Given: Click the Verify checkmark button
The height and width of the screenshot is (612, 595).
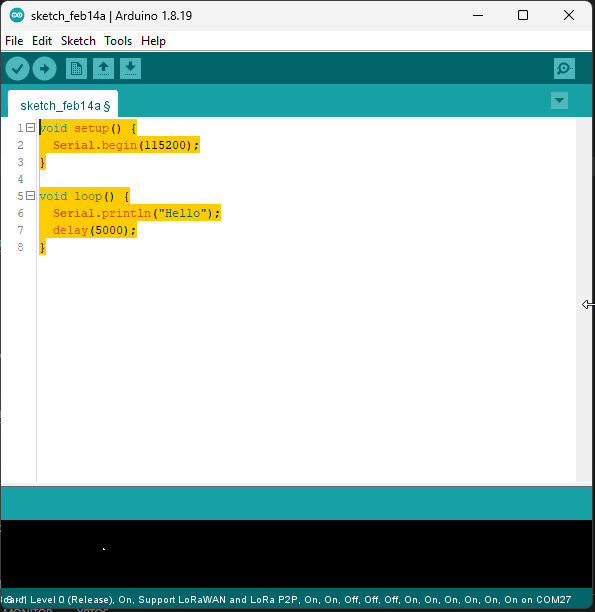Looking at the screenshot, I should point(17,69).
